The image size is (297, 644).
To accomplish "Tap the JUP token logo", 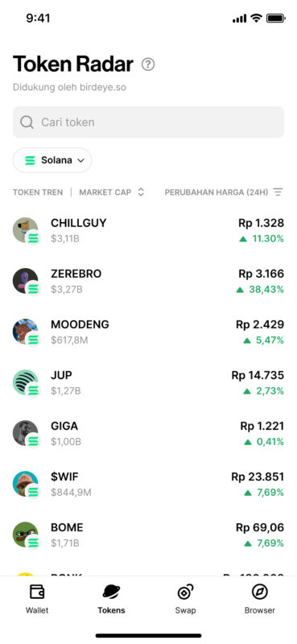I will (x=26, y=382).
